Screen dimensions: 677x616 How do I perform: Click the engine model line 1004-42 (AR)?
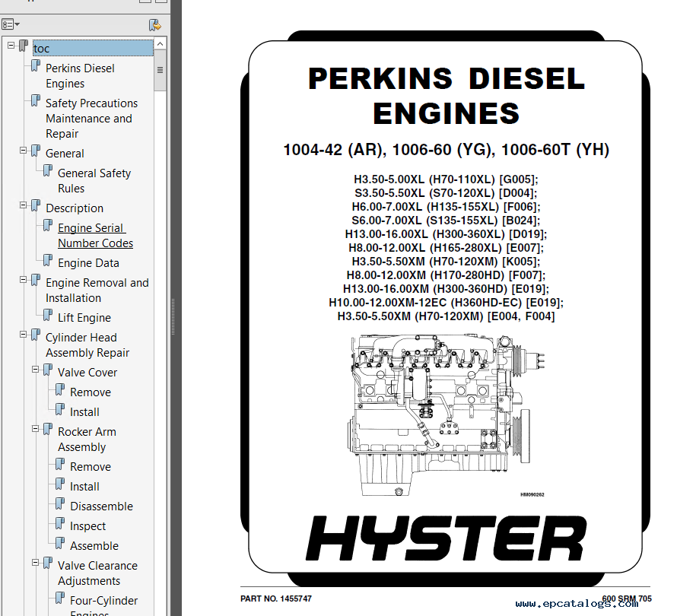click(x=446, y=150)
